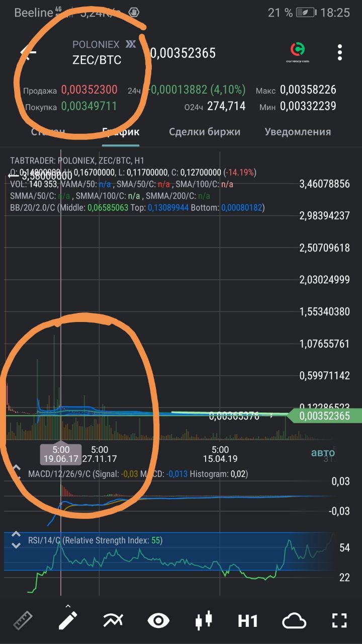Tap the О24ч volume 274,714

click(x=226, y=106)
